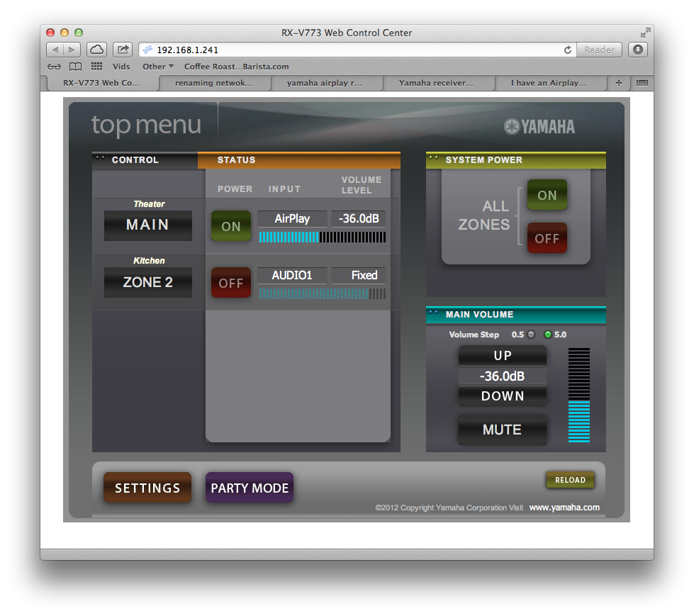Click the SETTINGS button
Image resolution: width=694 pixels, height=616 pixels.
point(147,488)
